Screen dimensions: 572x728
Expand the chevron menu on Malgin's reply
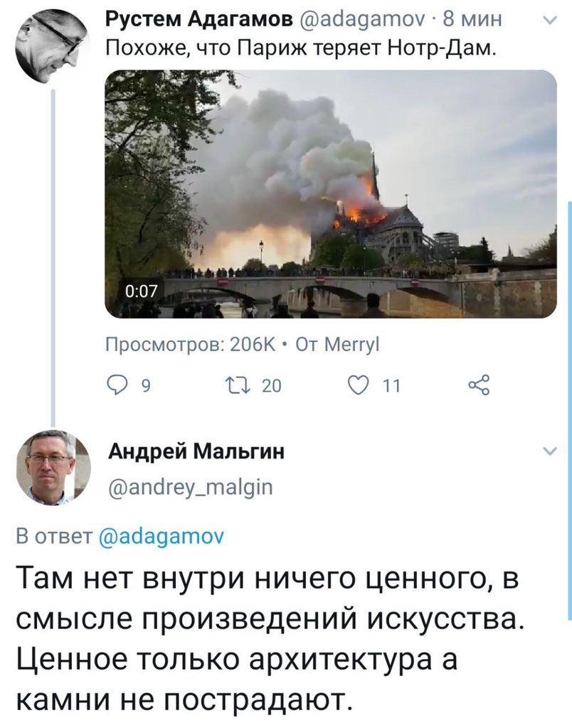(550, 451)
